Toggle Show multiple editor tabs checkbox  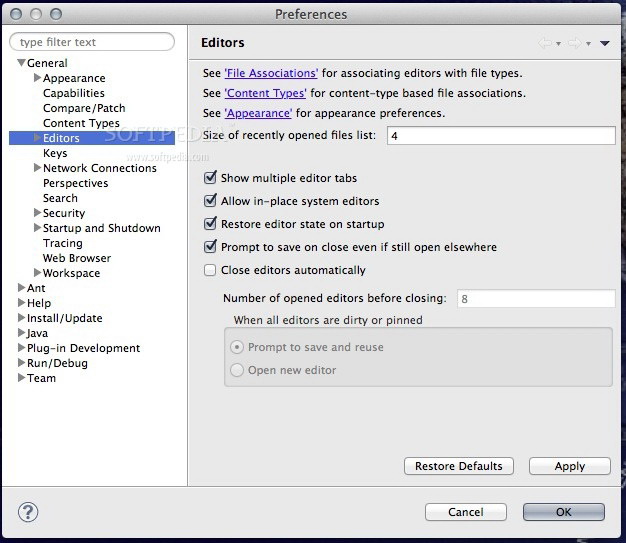click(210, 178)
